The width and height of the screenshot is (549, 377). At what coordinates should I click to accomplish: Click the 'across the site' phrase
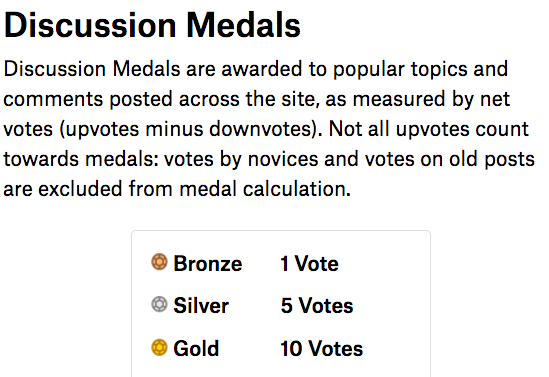(249, 99)
